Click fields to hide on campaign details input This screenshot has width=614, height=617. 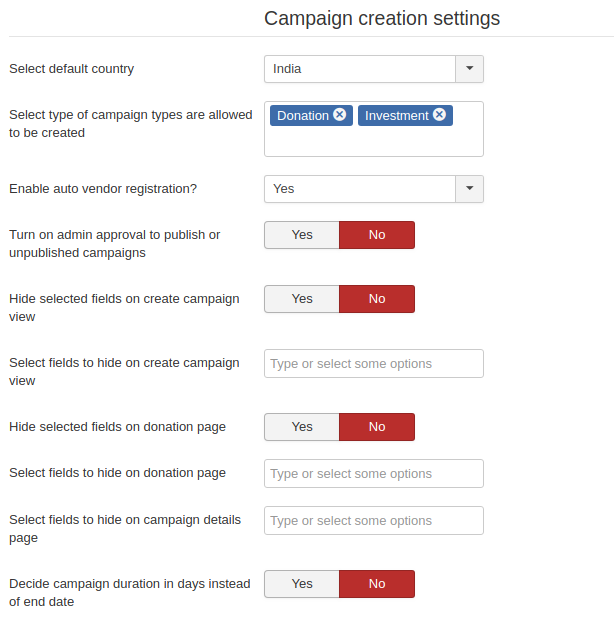373,521
